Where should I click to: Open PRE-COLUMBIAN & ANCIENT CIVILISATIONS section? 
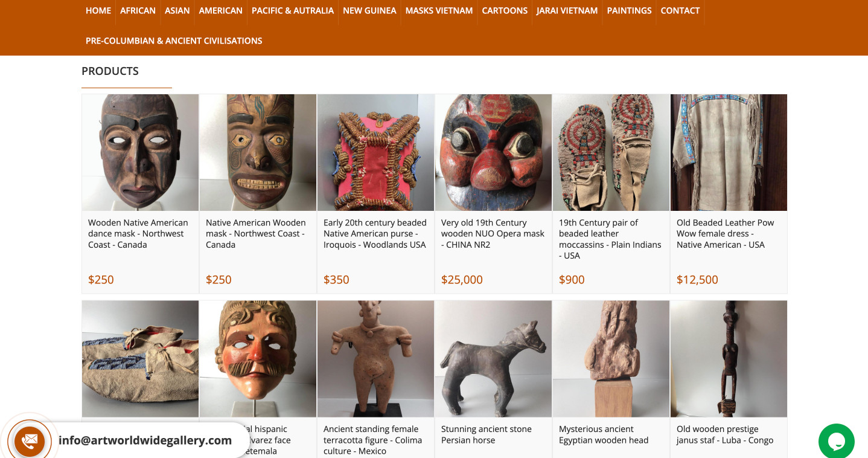coord(174,40)
